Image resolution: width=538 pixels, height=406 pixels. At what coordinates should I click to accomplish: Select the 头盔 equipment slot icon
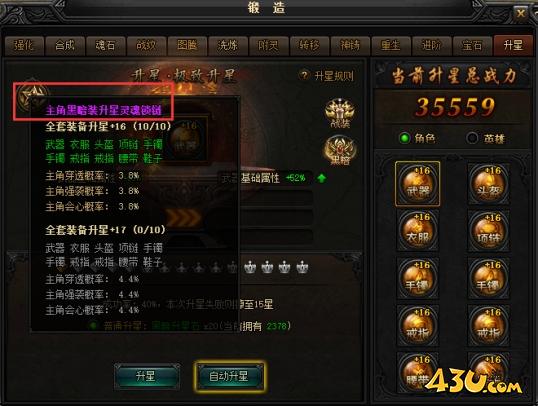point(488,184)
